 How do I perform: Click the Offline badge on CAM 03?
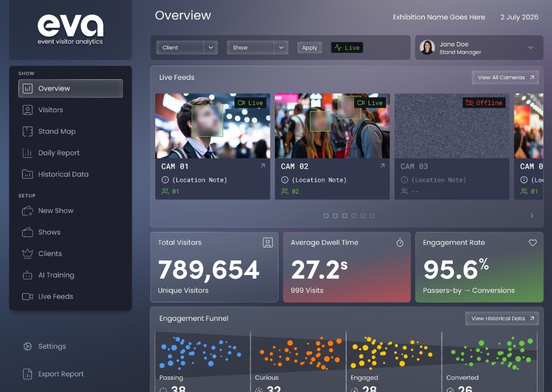pos(484,103)
